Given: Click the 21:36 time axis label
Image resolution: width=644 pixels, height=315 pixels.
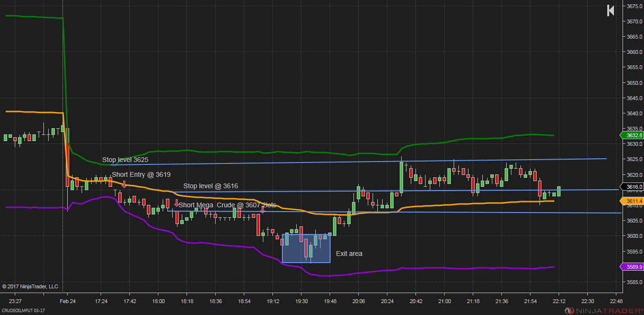Looking at the screenshot, I should pyautogui.click(x=502, y=301).
